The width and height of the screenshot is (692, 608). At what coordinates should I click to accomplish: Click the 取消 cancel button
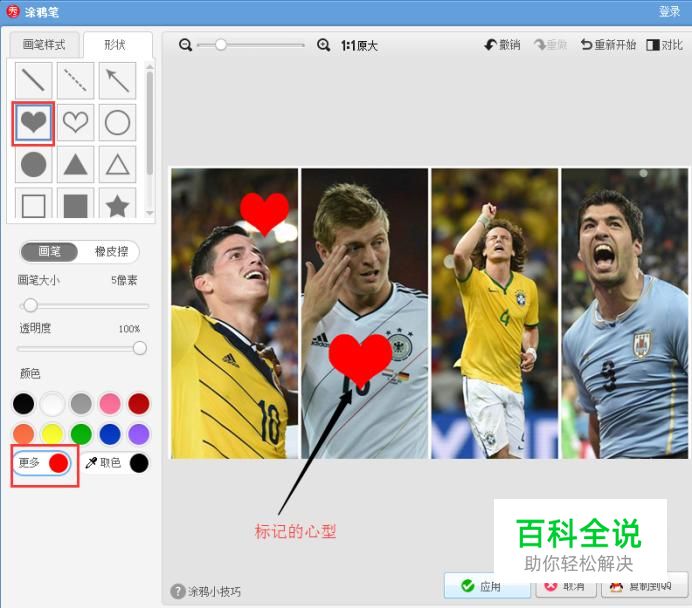(566, 587)
